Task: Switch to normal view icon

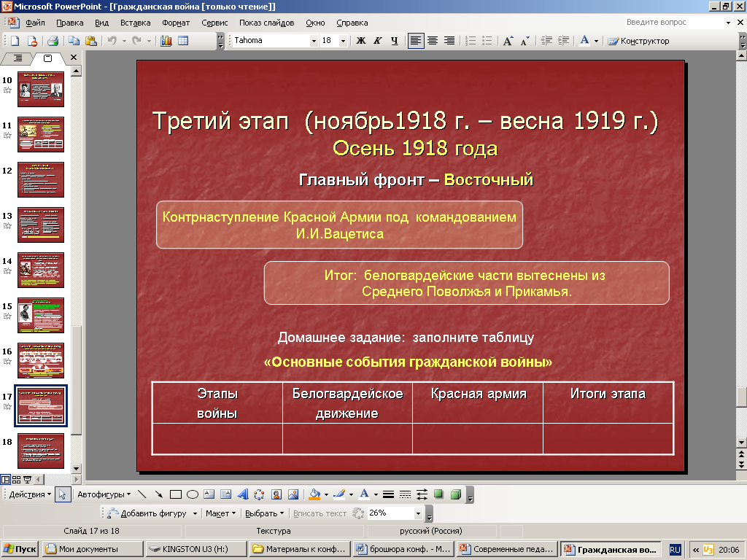Action: click(x=6, y=480)
